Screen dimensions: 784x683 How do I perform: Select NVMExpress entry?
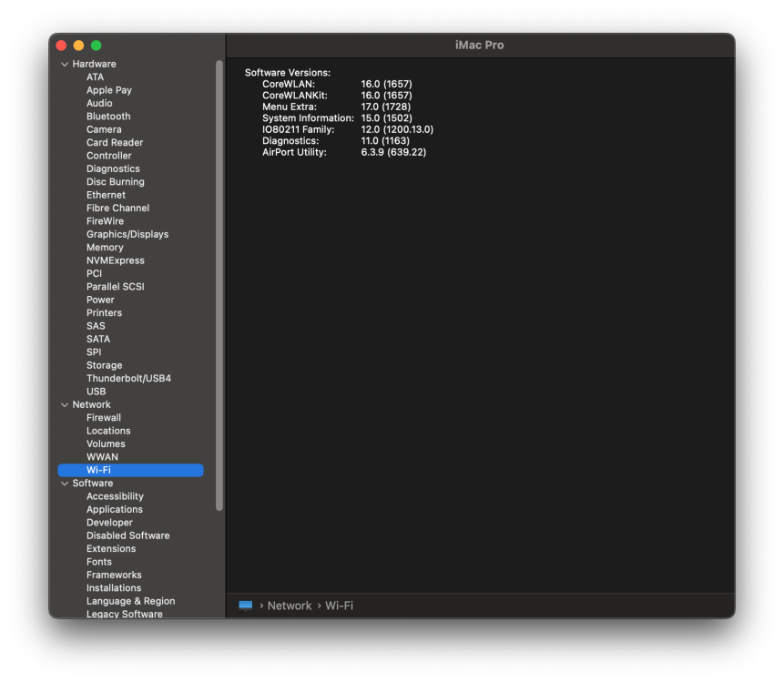(115, 260)
